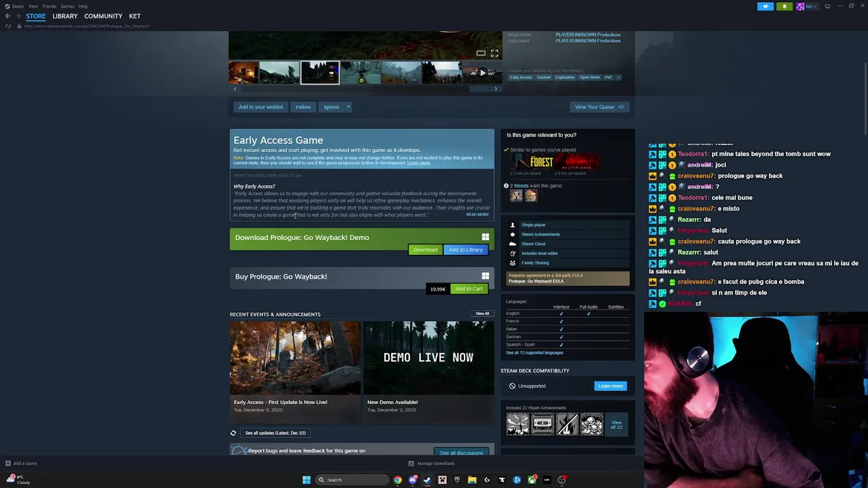This screenshot has height=488, width=868.
Task: Click the refresh icon beside See all updates
Action: 233,433
